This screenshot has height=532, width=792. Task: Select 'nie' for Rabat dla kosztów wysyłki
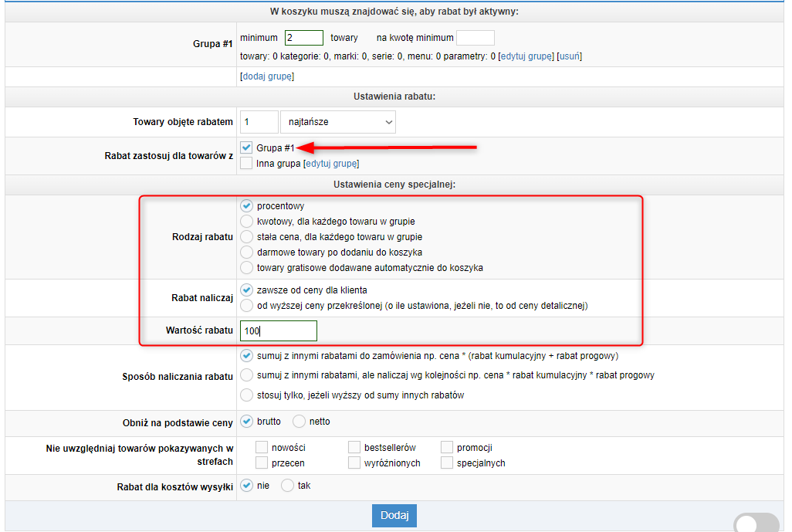pyautogui.click(x=246, y=486)
